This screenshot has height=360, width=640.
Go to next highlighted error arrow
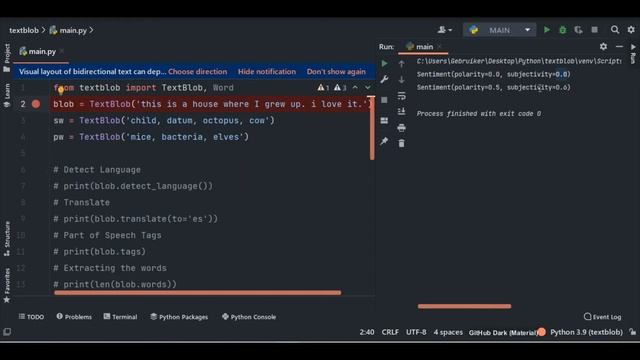coord(368,87)
